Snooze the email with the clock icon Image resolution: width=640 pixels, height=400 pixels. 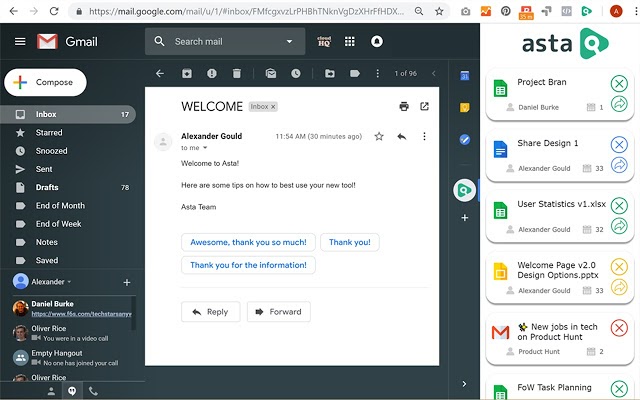coord(296,74)
